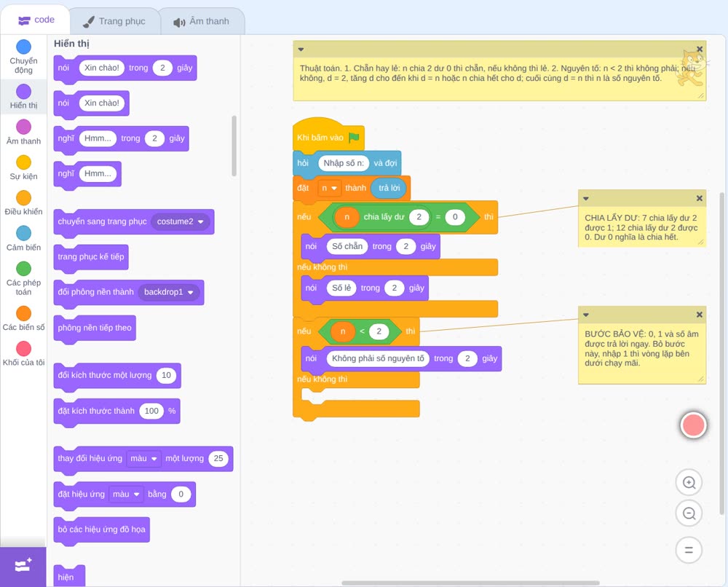This screenshot has height=587, width=728.
Task: Collapse the BƯỚC BẢO VỆ comment
Action: [586, 315]
